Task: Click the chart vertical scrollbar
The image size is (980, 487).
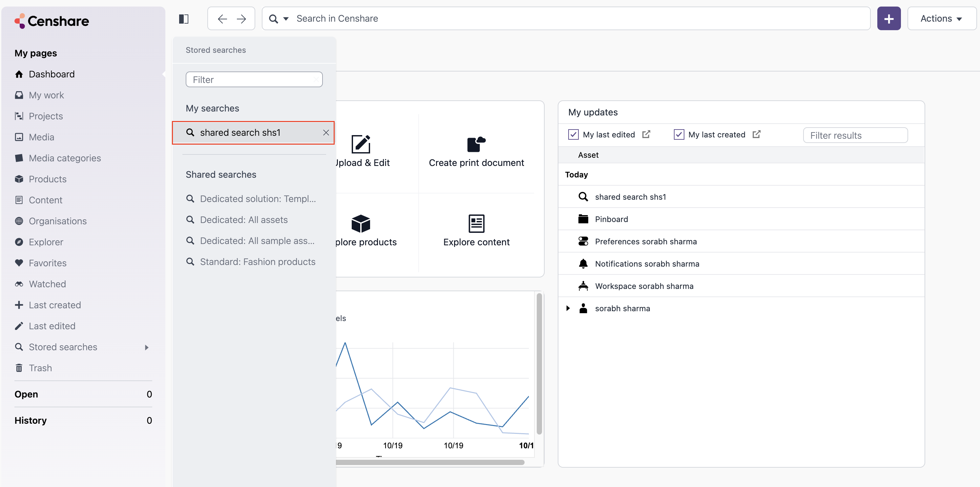Action: [539, 364]
